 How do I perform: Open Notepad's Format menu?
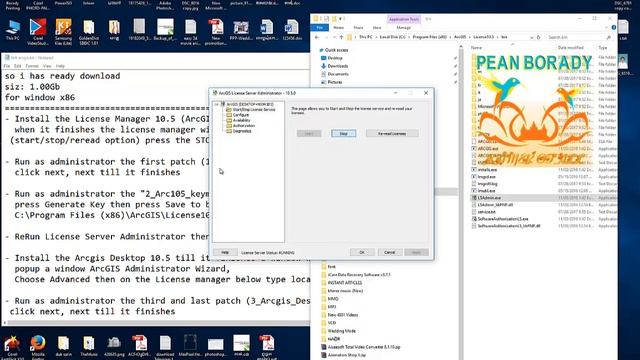click(x=32, y=66)
